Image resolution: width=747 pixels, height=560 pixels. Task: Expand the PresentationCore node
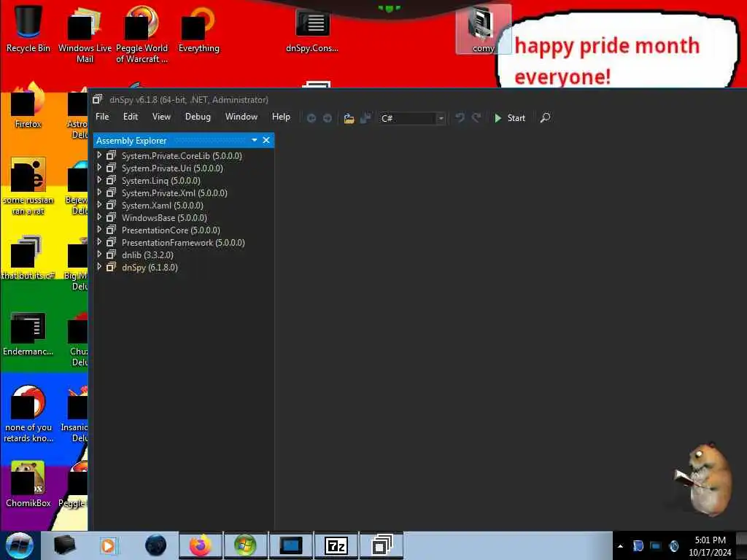[99, 230]
